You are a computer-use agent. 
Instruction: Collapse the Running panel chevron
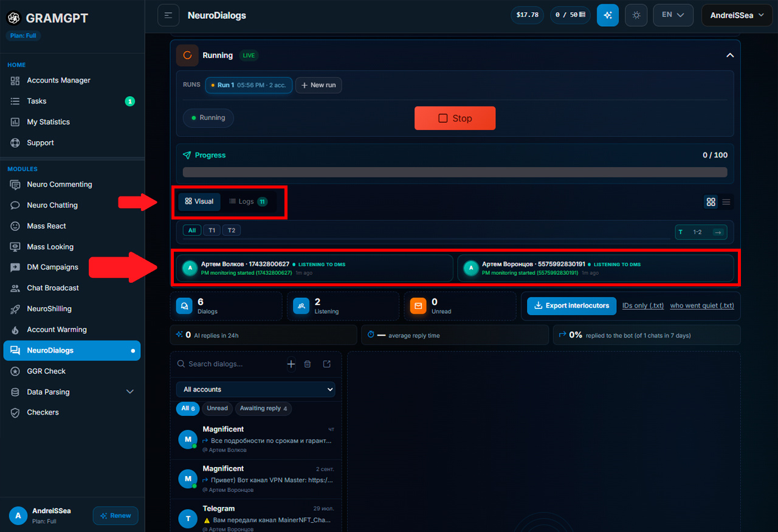tap(730, 55)
